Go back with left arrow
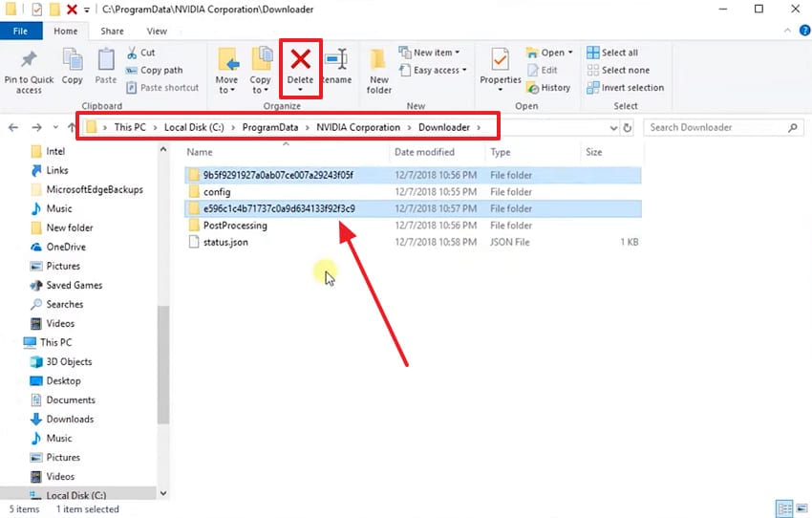Screen dimensions: 812x518 coord(13,127)
